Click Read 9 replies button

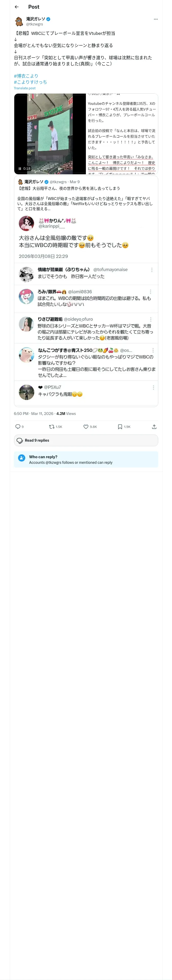pyautogui.click(x=86, y=440)
